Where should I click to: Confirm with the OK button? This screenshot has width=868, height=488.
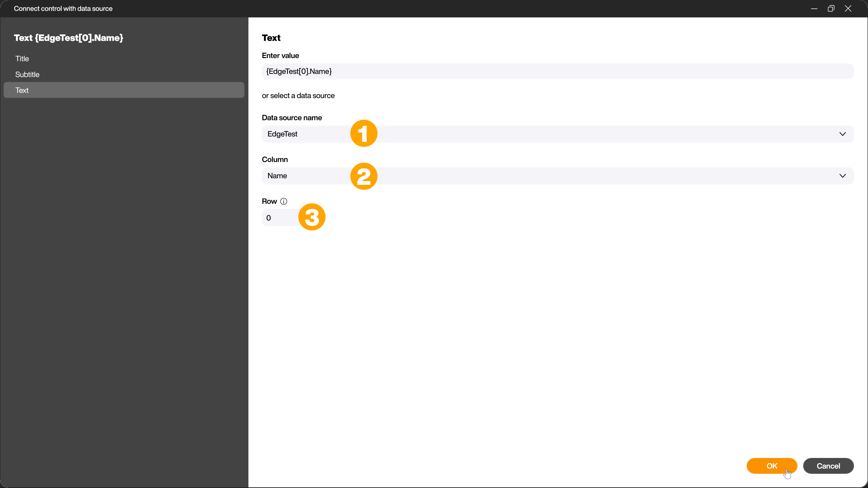772,466
